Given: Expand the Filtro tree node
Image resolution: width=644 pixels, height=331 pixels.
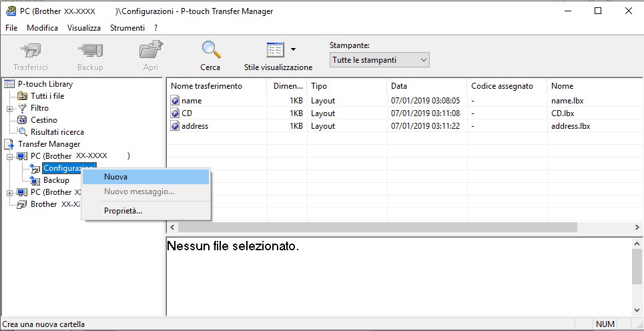Looking at the screenshot, I should click(9, 109).
